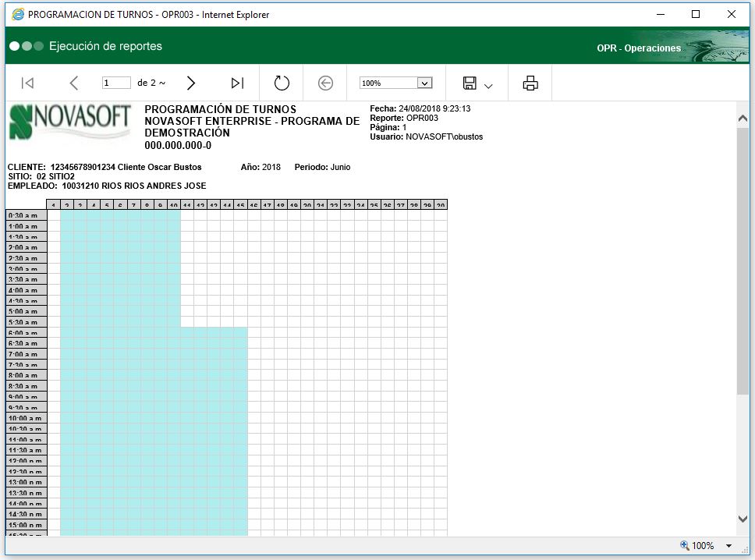
Task: Click the 'Fecha: 24/08/2018 9:23:13' text
Action: (x=420, y=108)
